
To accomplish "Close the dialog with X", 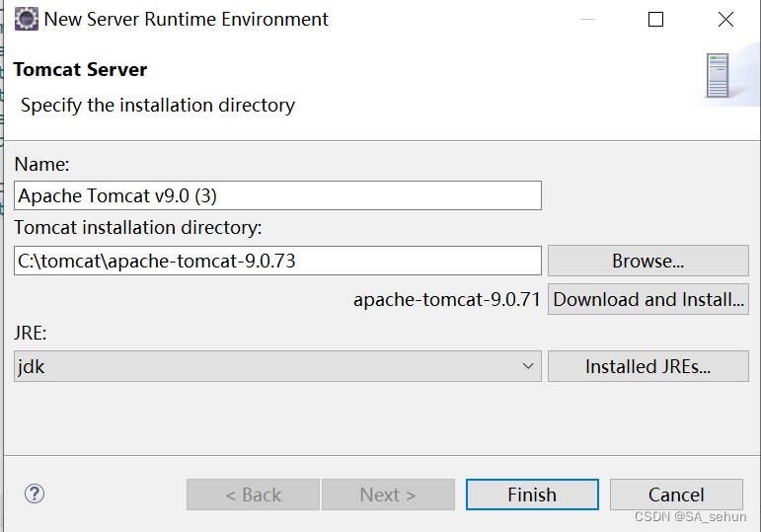I will [726, 19].
